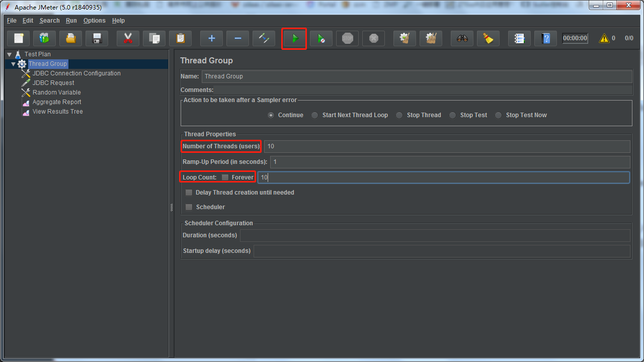Select View Results Tree in tree

click(58, 112)
